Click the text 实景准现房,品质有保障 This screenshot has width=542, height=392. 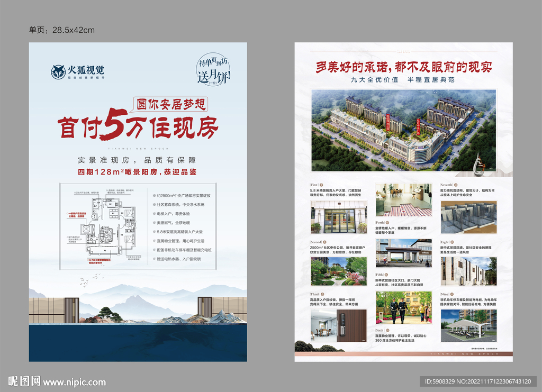coord(137,160)
